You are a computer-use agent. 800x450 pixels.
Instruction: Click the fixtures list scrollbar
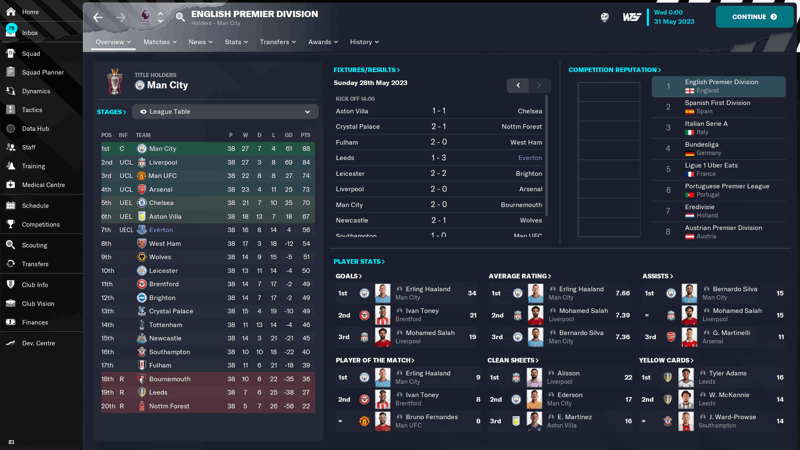pyautogui.click(x=547, y=156)
